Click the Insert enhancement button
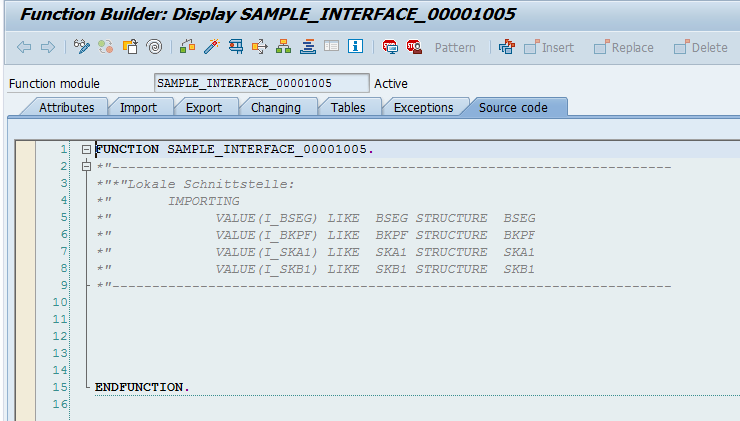740x421 pixels. (549, 47)
